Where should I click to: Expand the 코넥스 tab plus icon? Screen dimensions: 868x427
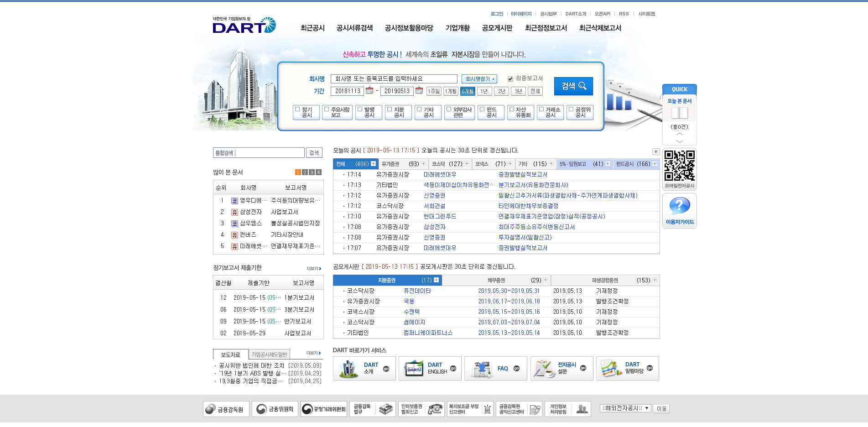pos(510,164)
